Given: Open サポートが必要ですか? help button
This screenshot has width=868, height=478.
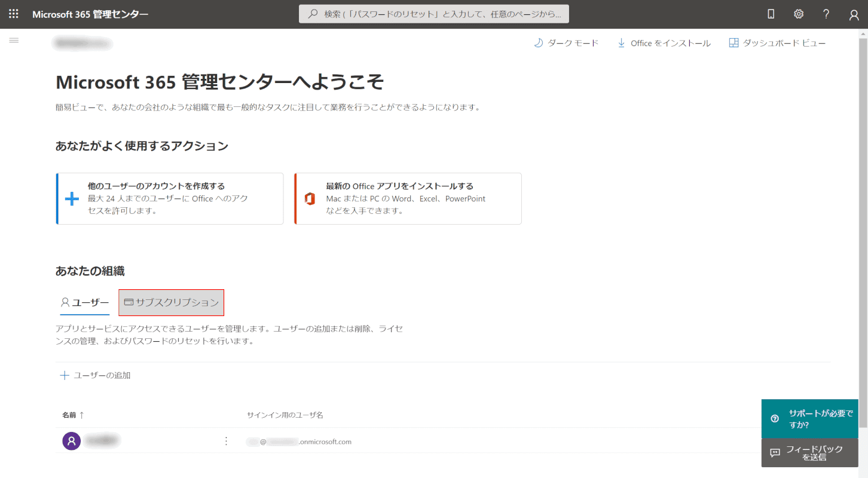Looking at the screenshot, I should tap(809, 418).
